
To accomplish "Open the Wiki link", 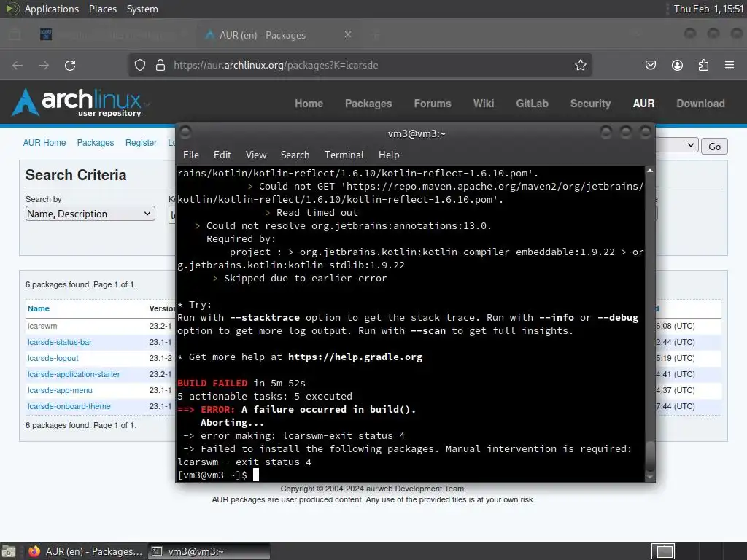I will 484,104.
